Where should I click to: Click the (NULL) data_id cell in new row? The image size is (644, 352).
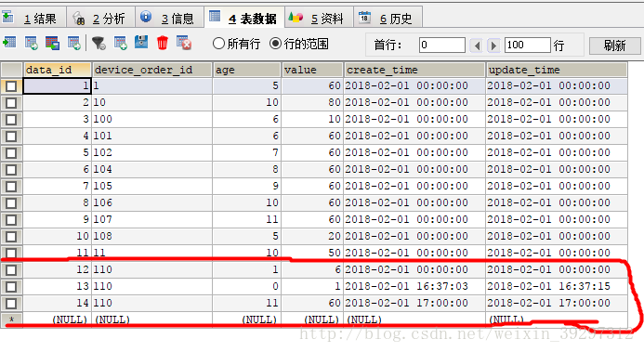click(57, 319)
